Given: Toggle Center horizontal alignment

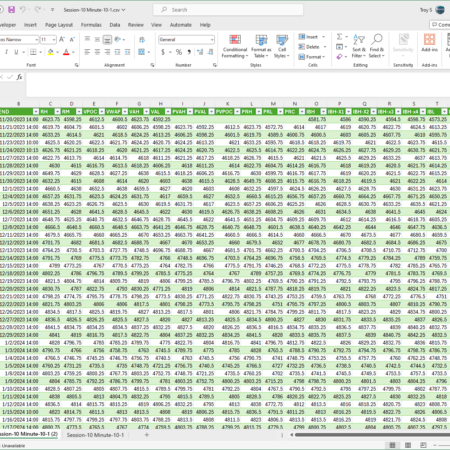Looking at the screenshot, I should click(97, 52).
